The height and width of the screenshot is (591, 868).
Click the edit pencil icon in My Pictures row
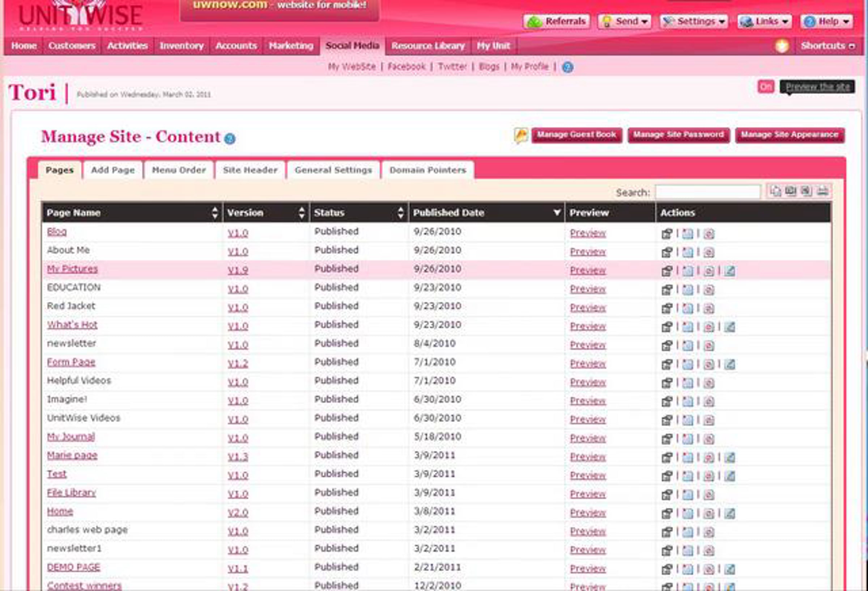(x=729, y=271)
